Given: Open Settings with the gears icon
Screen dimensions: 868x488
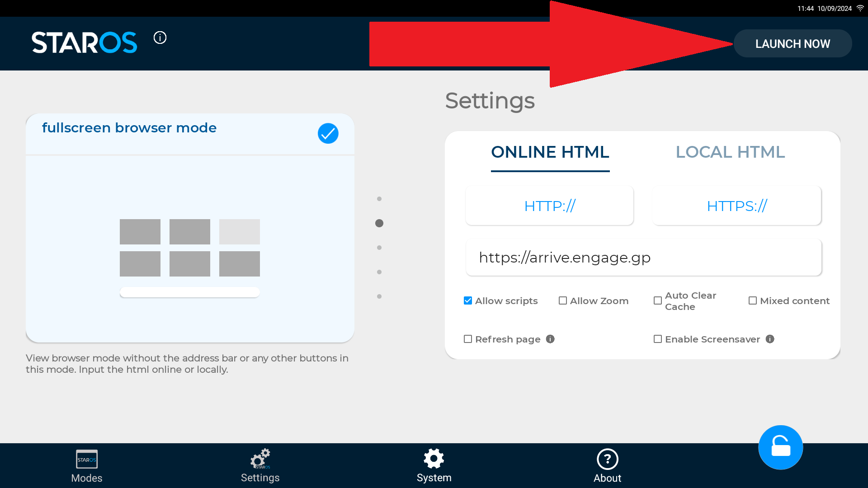Looking at the screenshot, I should click(x=260, y=465).
